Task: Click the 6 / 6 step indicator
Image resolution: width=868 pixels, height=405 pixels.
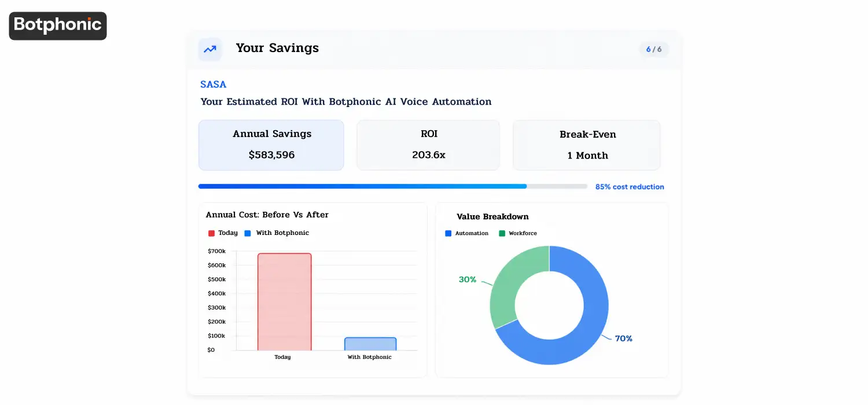Action: (654, 49)
